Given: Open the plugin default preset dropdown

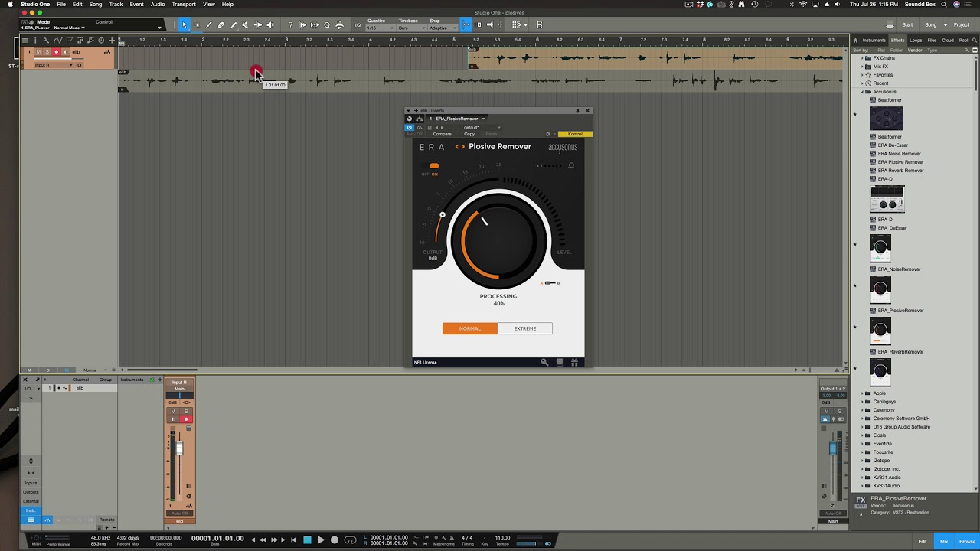Looking at the screenshot, I should coord(482,127).
